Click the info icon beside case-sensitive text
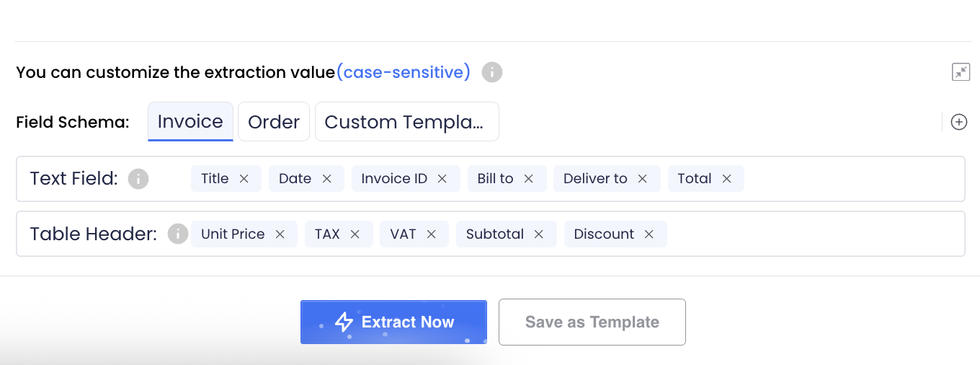This screenshot has height=365, width=980. 492,72
